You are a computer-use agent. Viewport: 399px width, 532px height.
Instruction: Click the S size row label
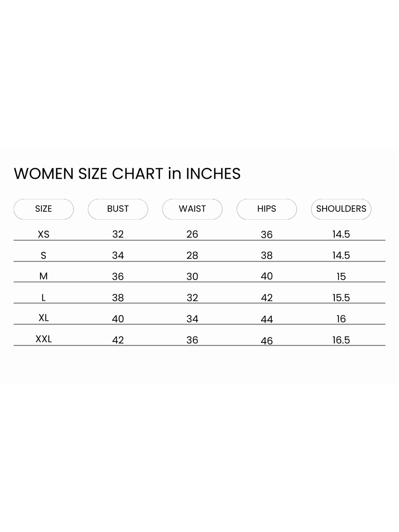[44, 255]
